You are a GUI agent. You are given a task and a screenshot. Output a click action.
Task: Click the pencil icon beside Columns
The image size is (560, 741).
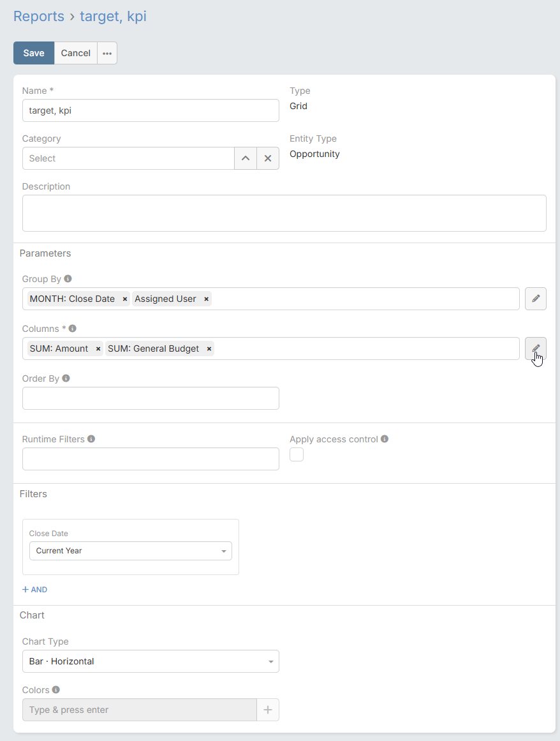point(535,348)
